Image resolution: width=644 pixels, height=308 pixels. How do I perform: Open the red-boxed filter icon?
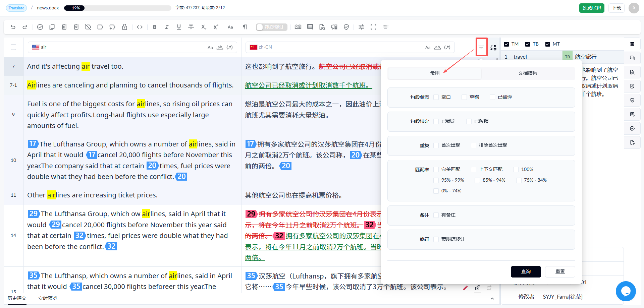[x=481, y=47]
